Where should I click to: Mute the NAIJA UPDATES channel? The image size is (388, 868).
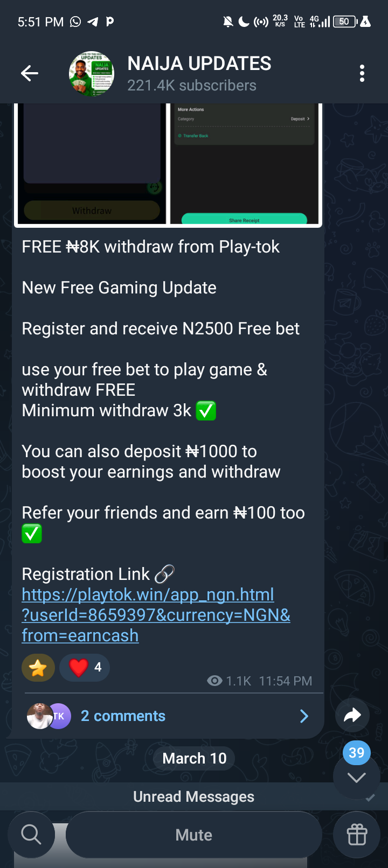pyautogui.click(x=194, y=835)
